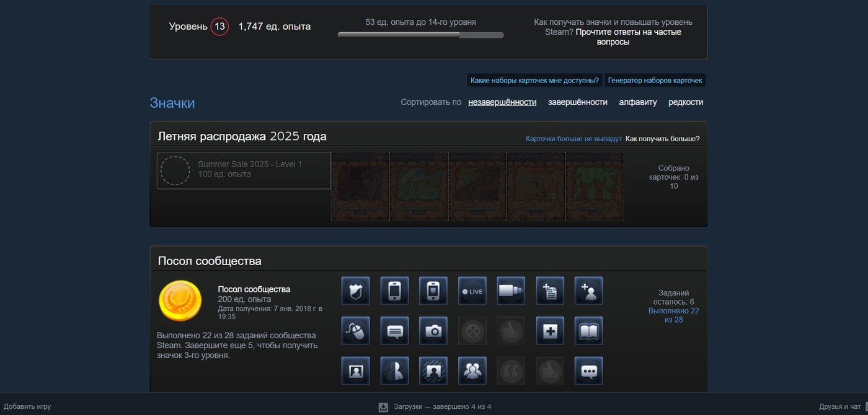Click bold 'Посол сообщества' badge name
The image size is (868, 415).
pyautogui.click(x=254, y=289)
